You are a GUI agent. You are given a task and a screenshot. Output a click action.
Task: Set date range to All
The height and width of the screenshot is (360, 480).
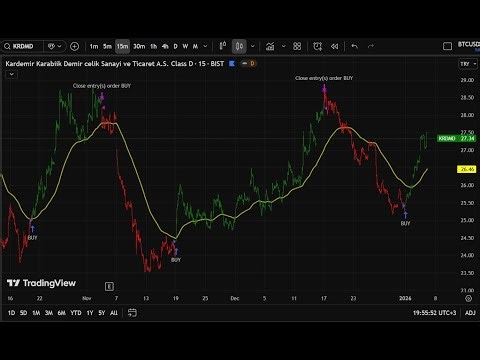click(114, 313)
